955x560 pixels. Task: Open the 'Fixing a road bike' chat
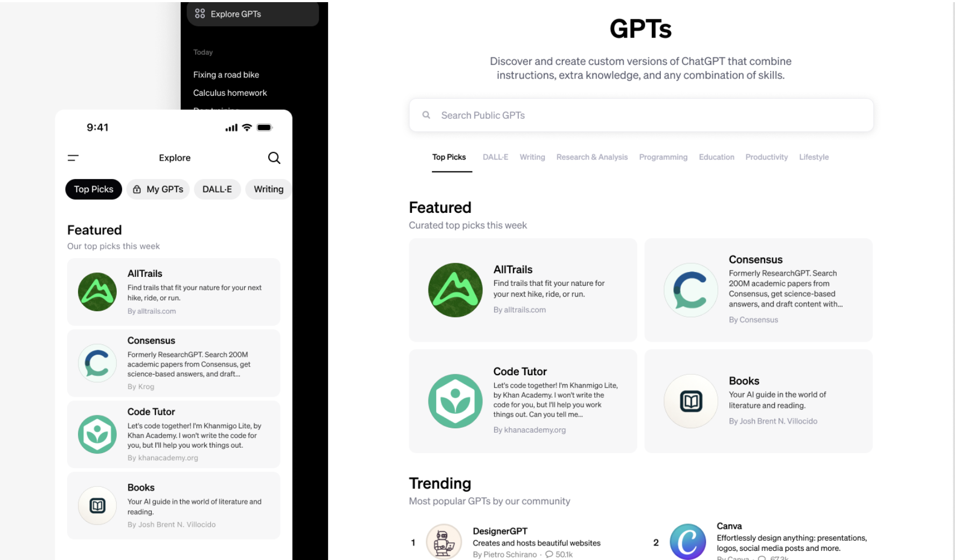[x=226, y=75]
